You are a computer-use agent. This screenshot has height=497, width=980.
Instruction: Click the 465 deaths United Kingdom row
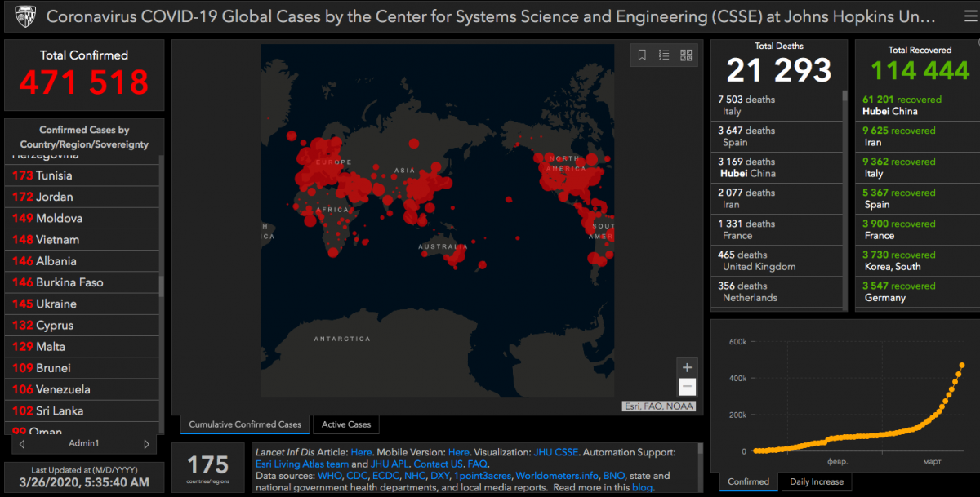point(777,260)
